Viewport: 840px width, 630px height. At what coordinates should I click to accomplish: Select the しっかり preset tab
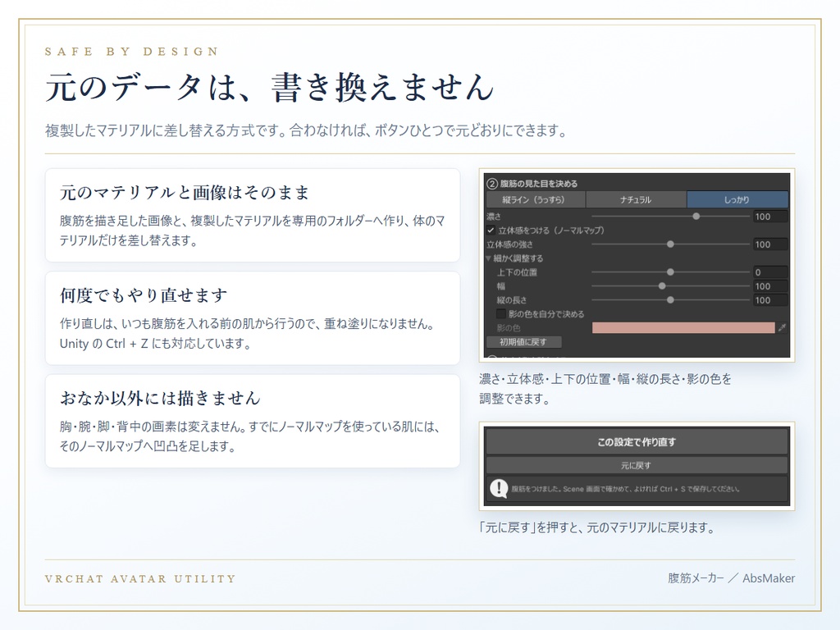tap(737, 200)
